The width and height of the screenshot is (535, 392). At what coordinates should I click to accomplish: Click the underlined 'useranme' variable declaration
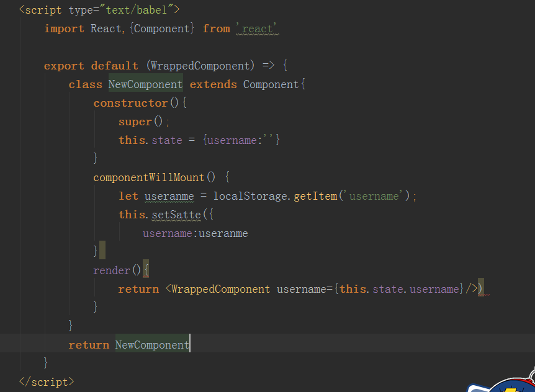click(x=169, y=196)
